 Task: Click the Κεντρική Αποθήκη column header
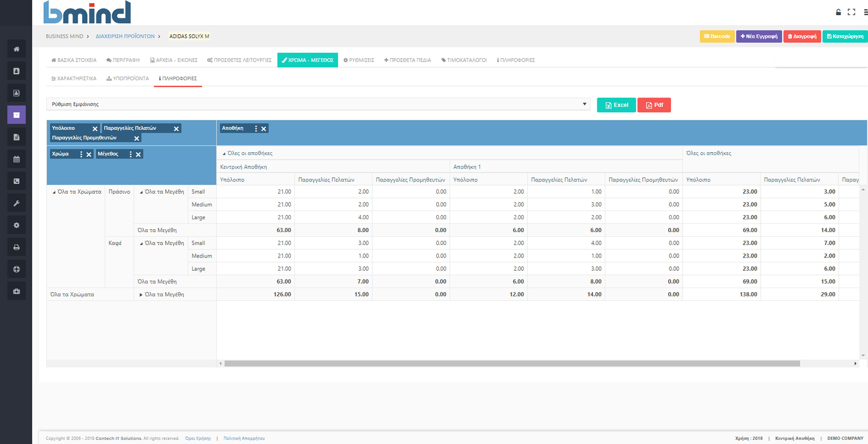(333, 167)
